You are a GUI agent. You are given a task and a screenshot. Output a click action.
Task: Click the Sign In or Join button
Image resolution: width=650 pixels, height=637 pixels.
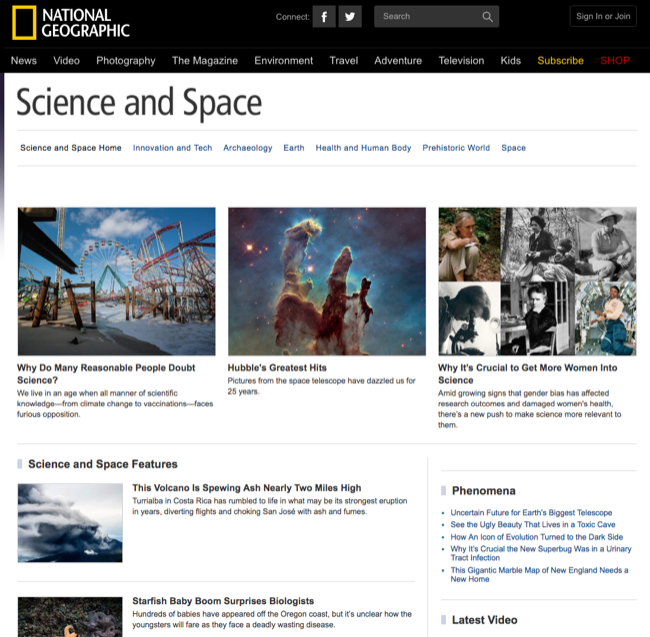603,16
